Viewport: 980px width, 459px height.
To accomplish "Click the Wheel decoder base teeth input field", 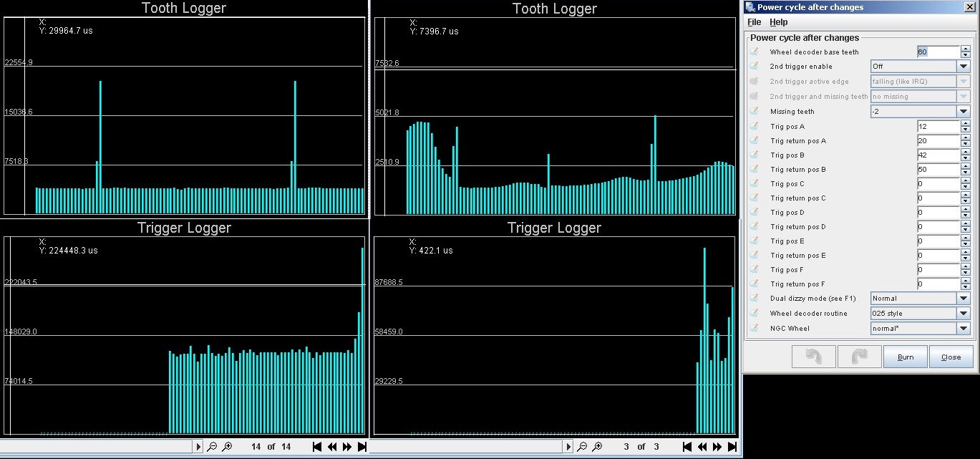I will 938,52.
